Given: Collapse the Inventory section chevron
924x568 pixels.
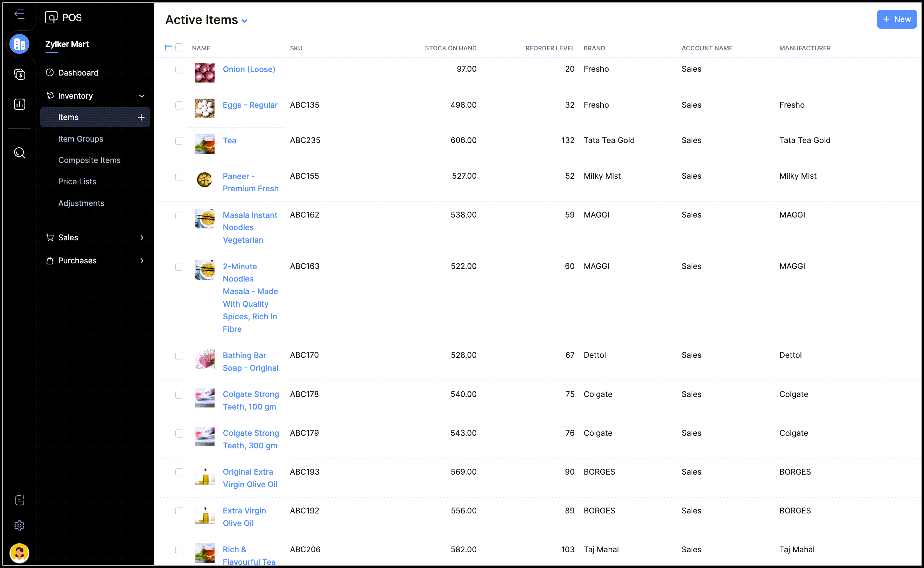Looking at the screenshot, I should [142, 96].
